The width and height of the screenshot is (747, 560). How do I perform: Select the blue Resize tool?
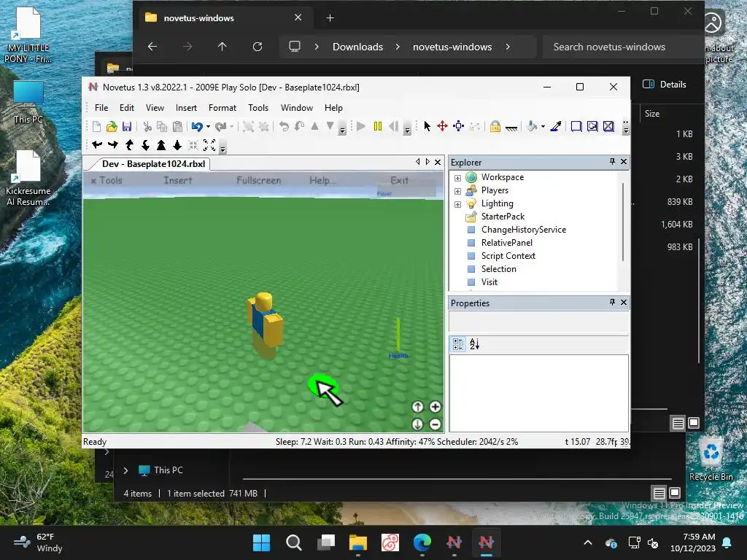coord(458,126)
